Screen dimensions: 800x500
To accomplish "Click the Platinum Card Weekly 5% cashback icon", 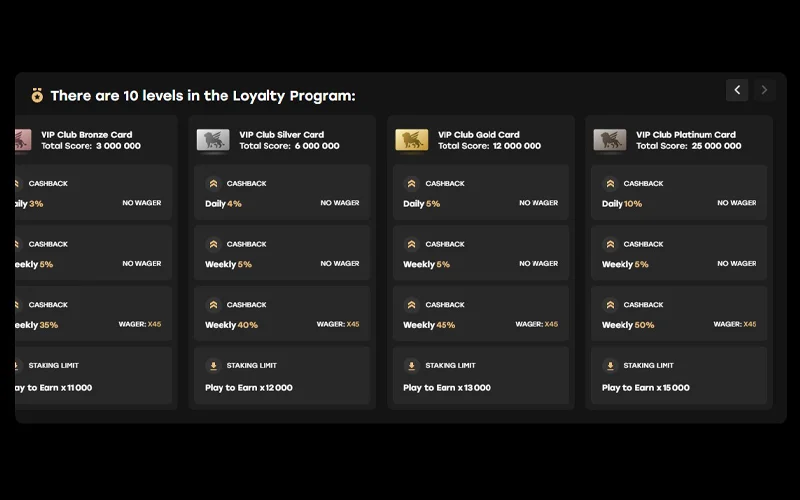I will click(610, 244).
